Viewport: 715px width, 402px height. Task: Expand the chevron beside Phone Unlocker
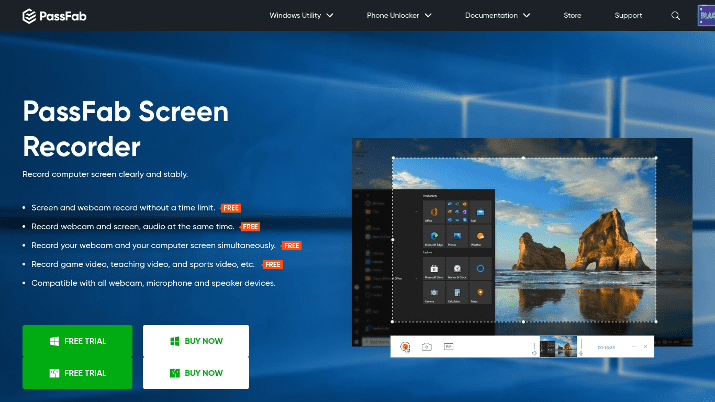[x=428, y=15]
